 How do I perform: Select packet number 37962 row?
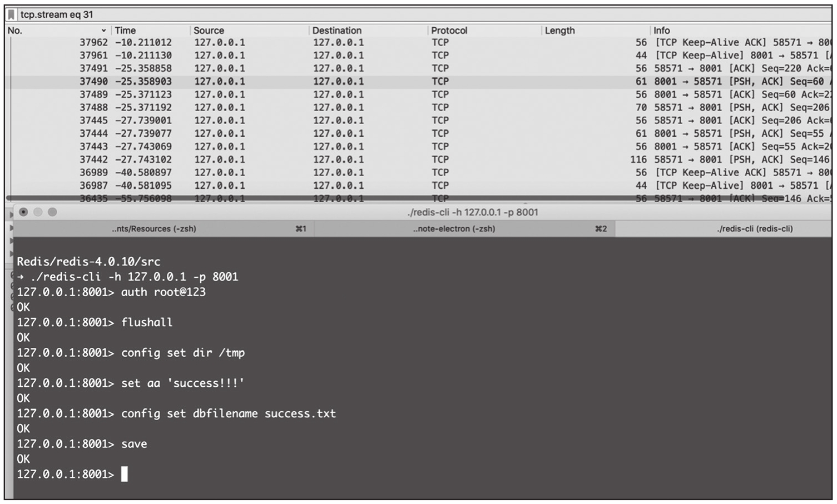tap(334, 42)
